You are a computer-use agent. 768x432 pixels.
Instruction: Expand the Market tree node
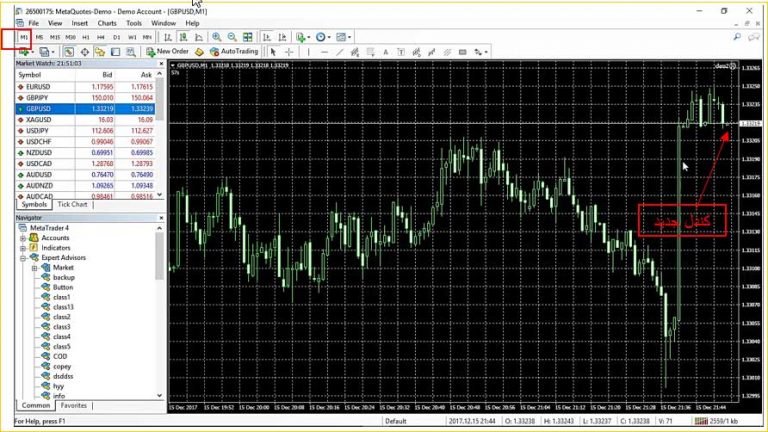click(34, 268)
